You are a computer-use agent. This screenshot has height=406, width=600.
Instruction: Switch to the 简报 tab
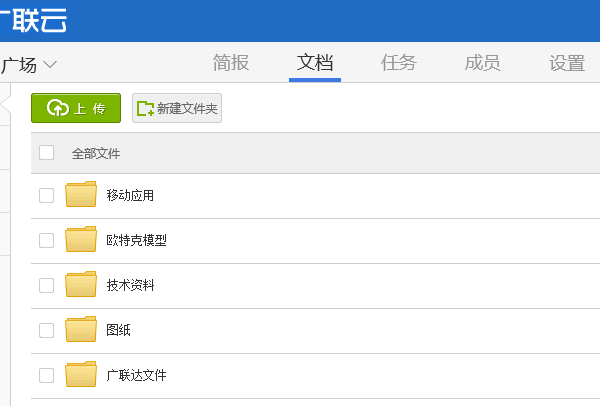coord(231,63)
